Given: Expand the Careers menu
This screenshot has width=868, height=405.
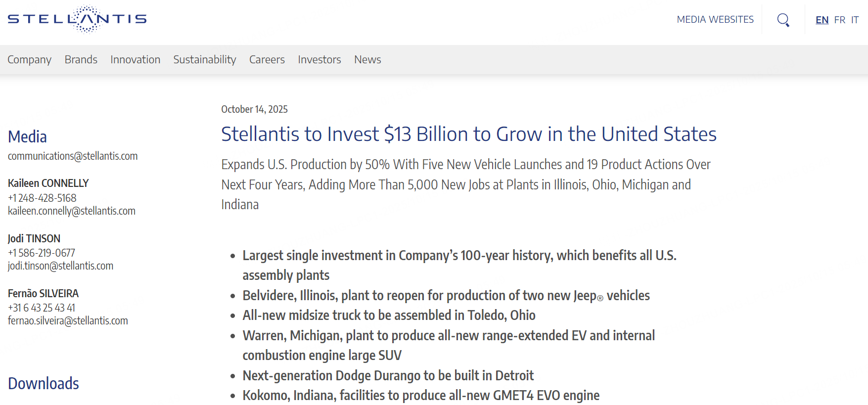Looking at the screenshot, I should pyautogui.click(x=267, y=60).
